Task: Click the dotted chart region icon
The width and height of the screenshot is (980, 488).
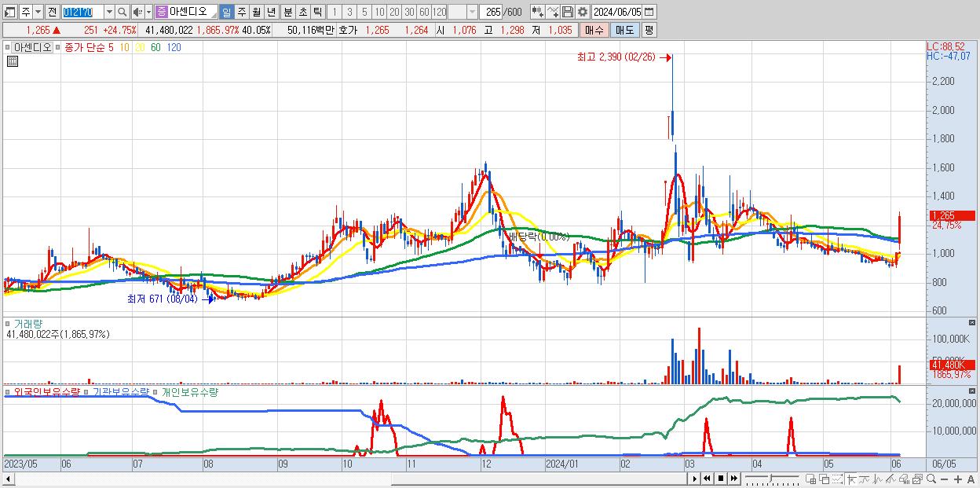Action: [x=837, y=479]
